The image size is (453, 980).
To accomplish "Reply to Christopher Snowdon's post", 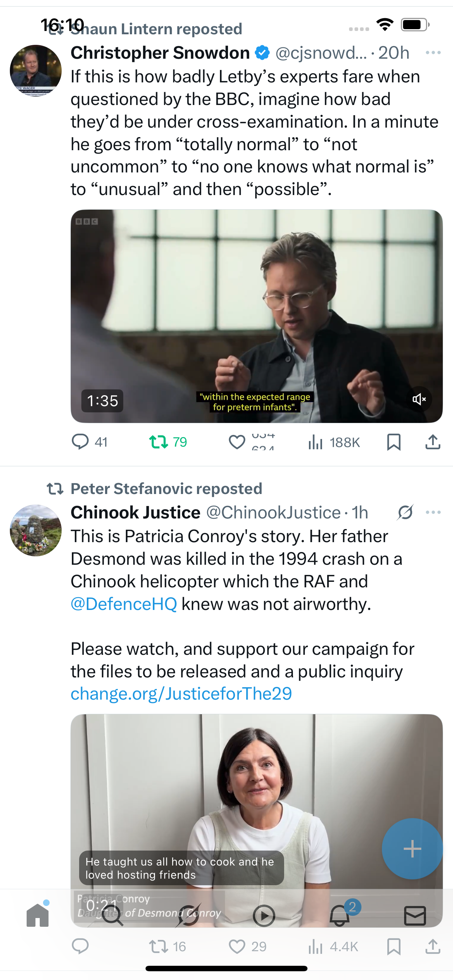I will point(80,442).
